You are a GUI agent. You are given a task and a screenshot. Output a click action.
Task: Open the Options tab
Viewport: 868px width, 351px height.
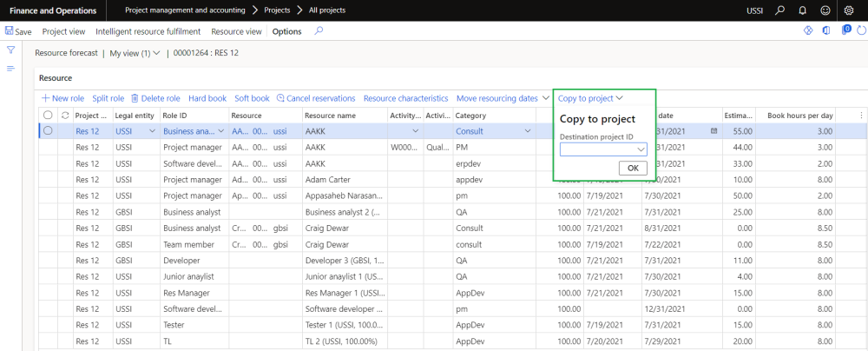[x=286, y=31]
